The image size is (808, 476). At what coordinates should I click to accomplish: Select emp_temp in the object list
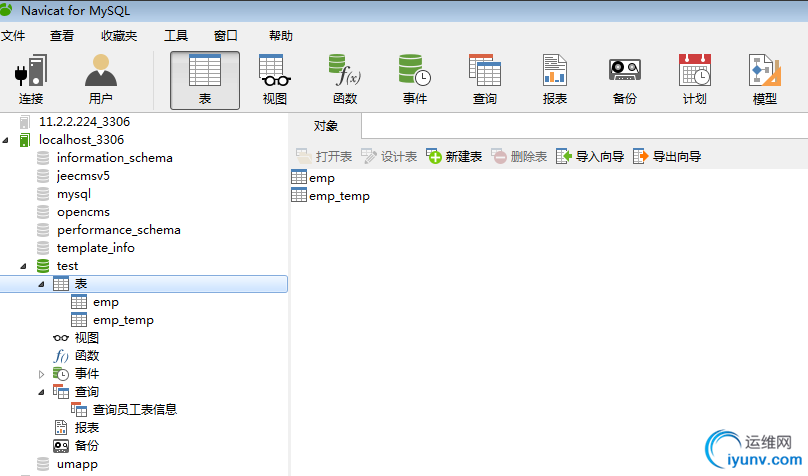pos(339,196)
